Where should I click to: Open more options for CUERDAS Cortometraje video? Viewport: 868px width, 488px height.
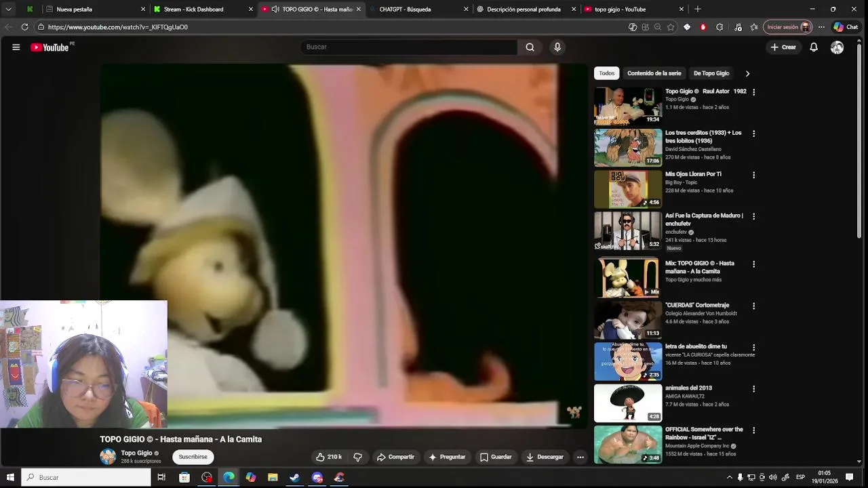[x=753, y=306]
